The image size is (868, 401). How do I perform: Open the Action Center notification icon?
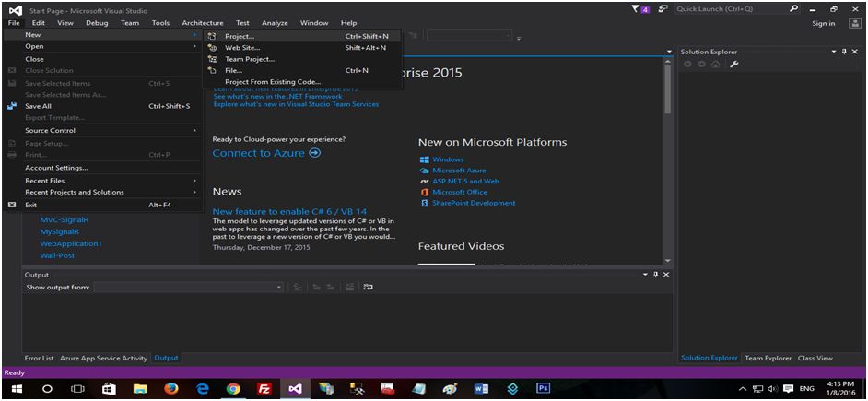tap(787, 389)
